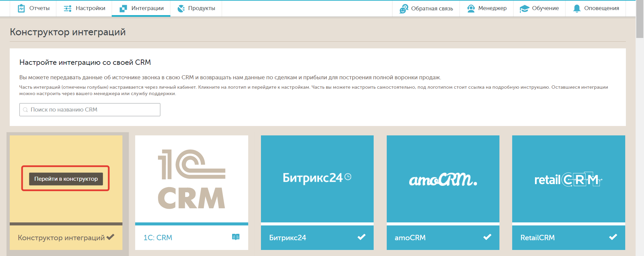Click the Настройки sliders icon
The width and height of the screenshot is (644, 256).
(x=67, y=8)
